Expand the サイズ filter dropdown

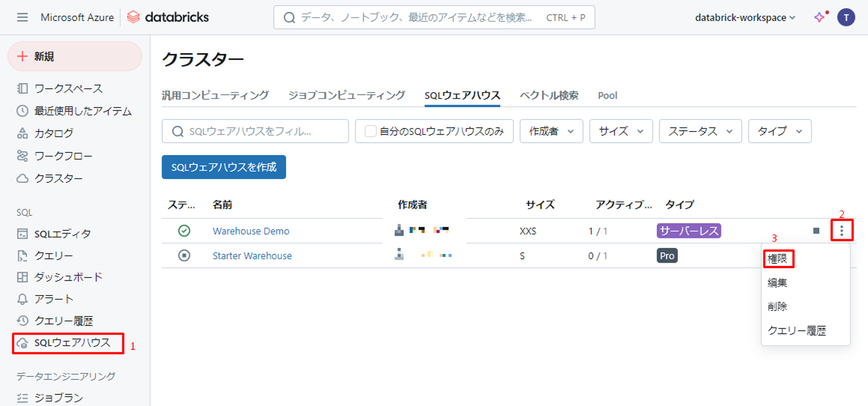tap(621, 132)
